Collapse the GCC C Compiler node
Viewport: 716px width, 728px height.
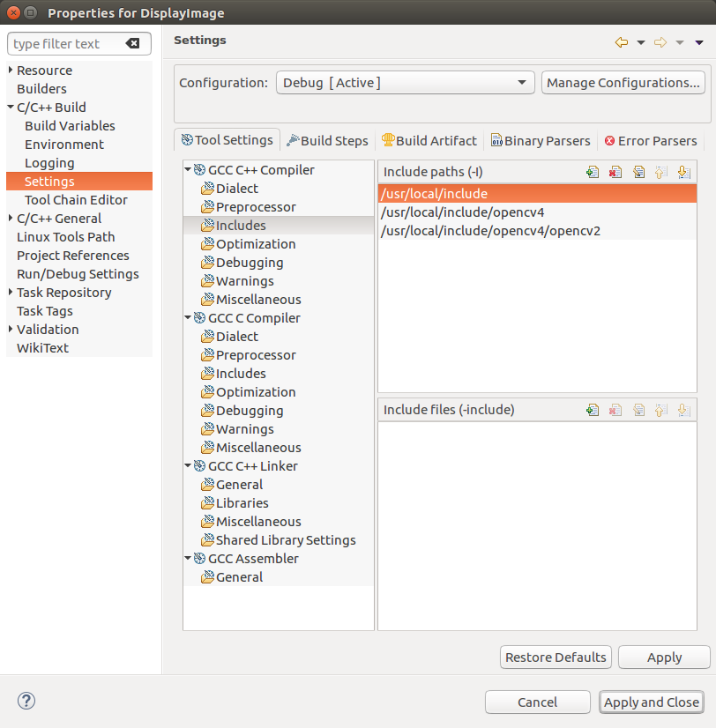tap(188, 317)
